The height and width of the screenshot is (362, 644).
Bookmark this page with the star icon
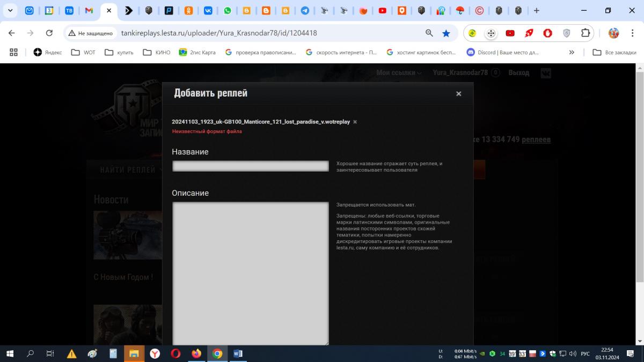point(446,33)
